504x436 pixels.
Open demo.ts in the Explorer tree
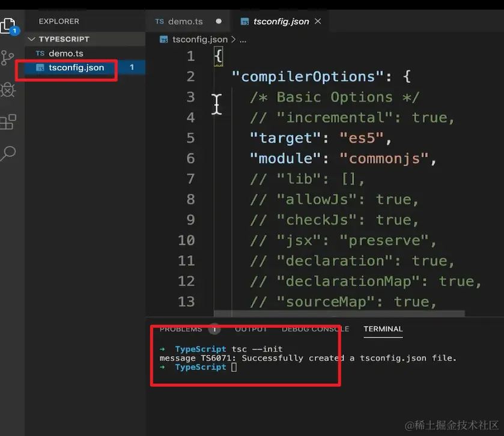pos(85,53)
